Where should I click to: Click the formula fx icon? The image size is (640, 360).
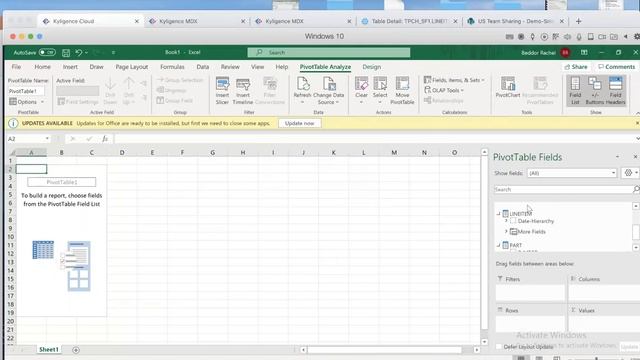point(105,139)
